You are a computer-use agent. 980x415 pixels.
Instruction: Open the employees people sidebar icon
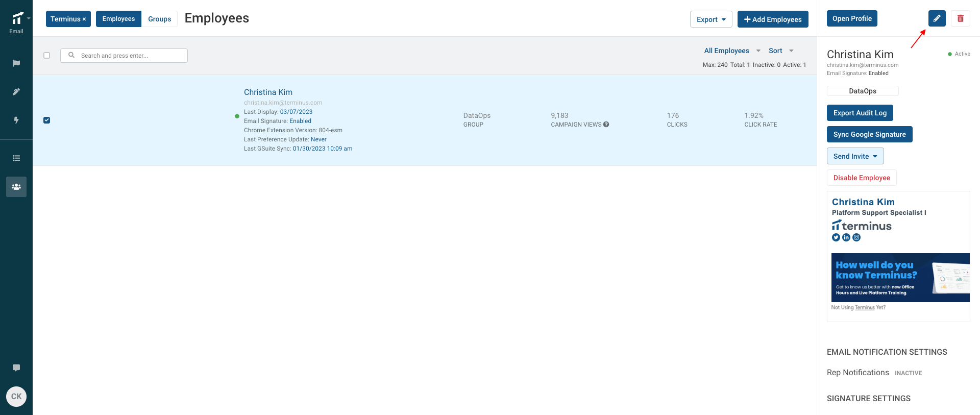tap(16, 187)
